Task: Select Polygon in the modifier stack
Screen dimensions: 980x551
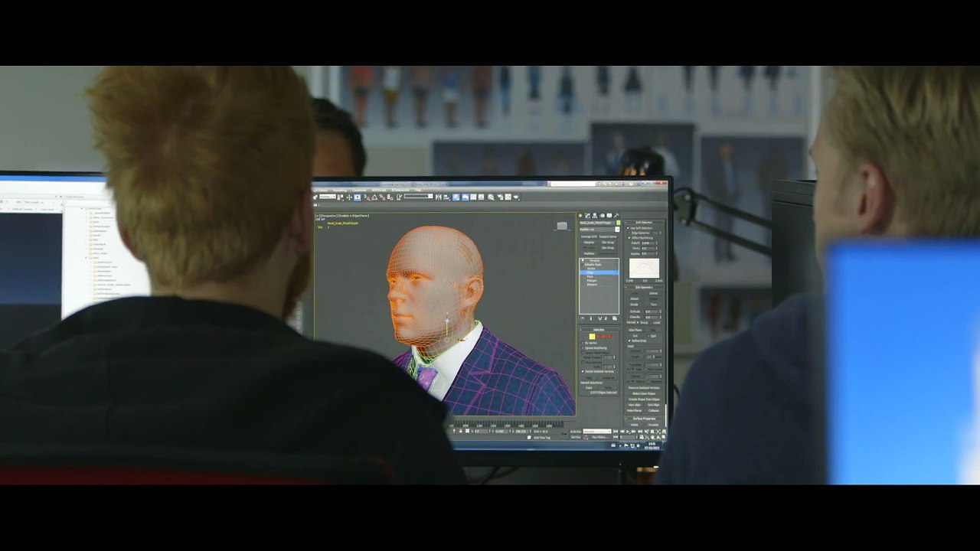Action: (592, 280)
